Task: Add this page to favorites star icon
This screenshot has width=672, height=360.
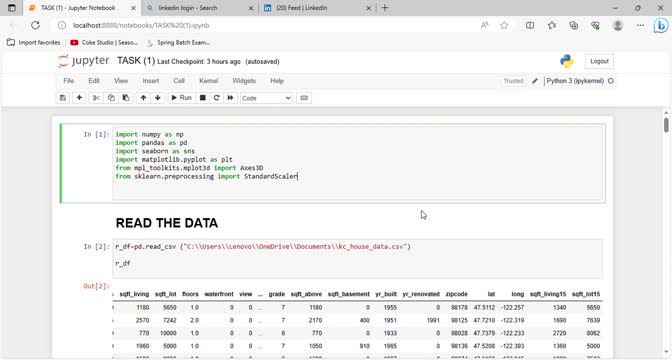Action: pyautogui.click(x=504, y=25)
